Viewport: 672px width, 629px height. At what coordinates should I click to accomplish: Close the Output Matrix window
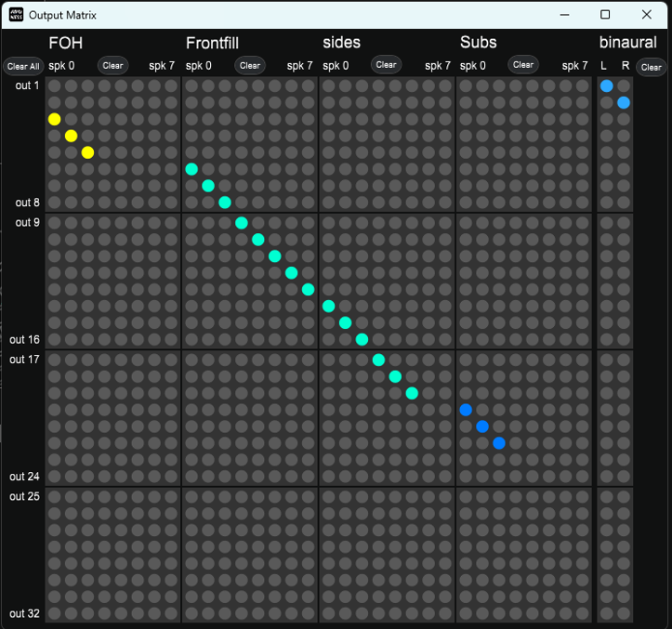pyautogui.click(x=647, y=15)
